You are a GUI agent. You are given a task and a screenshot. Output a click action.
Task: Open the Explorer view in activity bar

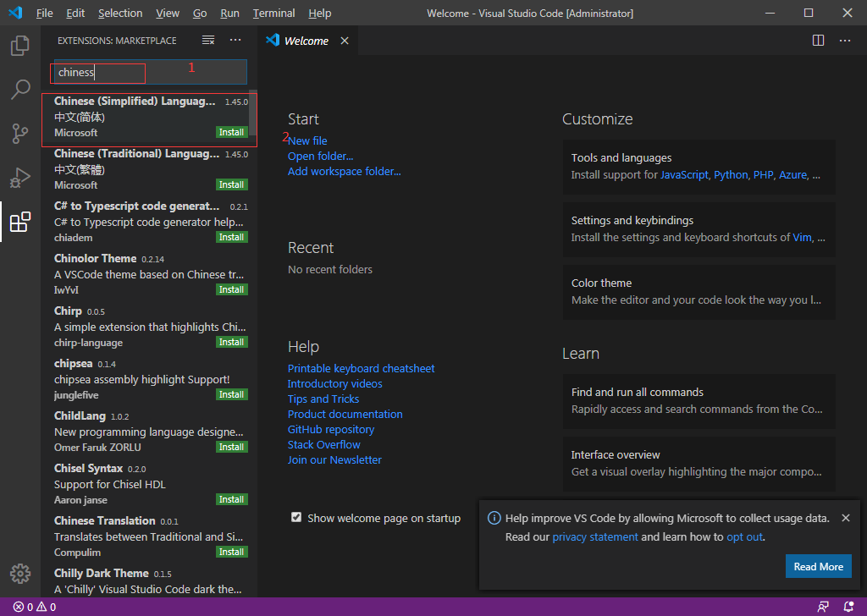tap(20, 46)
